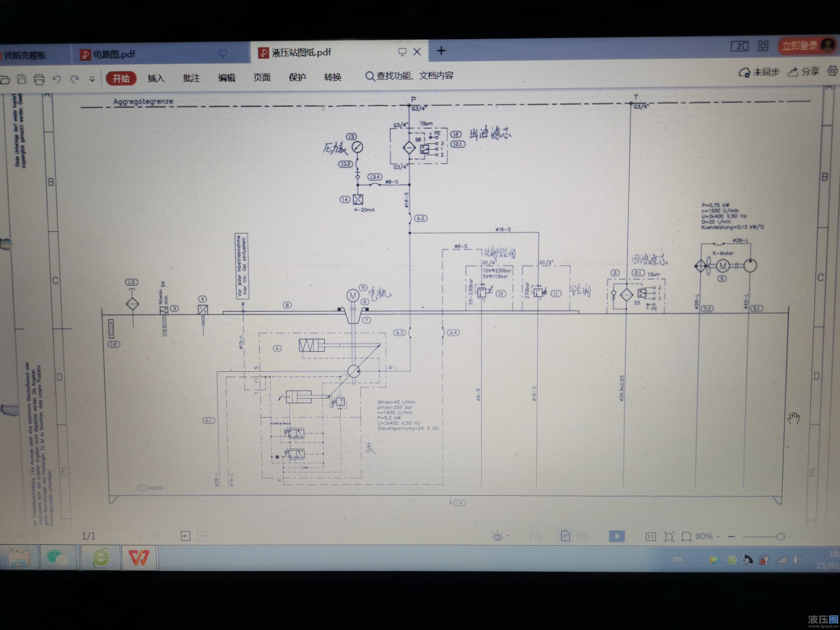Toggle the continuous scrolling layout icon

click(x=534, y=536)
